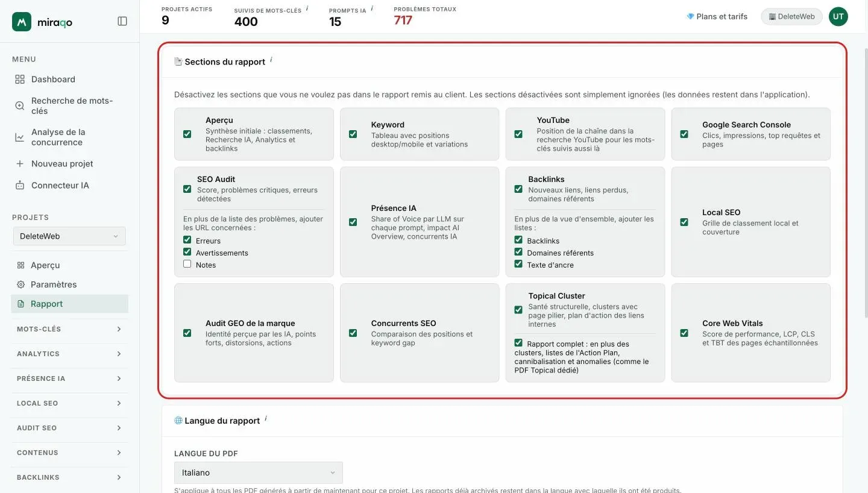Expand the AUDIT SEO sidebar section

coord(69,428)
